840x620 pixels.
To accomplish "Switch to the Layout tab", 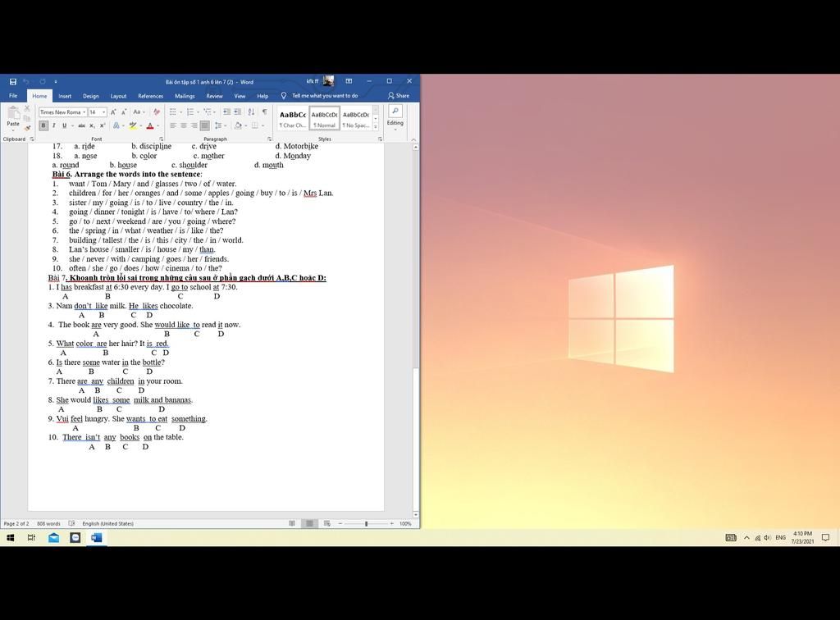I will (x=118, y=96).
